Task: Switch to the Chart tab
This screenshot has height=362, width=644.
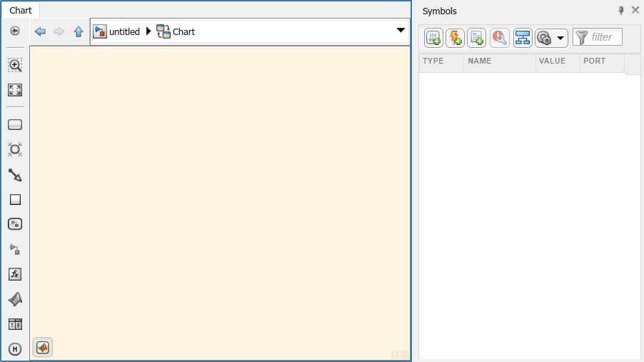Action: pos(21,10)
